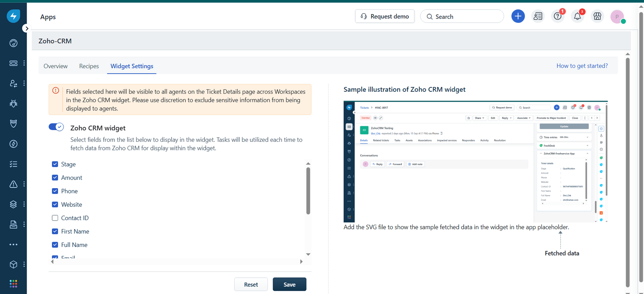Screen dimensions: 644x294
Task: Open the document stamp icon in sidebar
Action: pos(13,224)
